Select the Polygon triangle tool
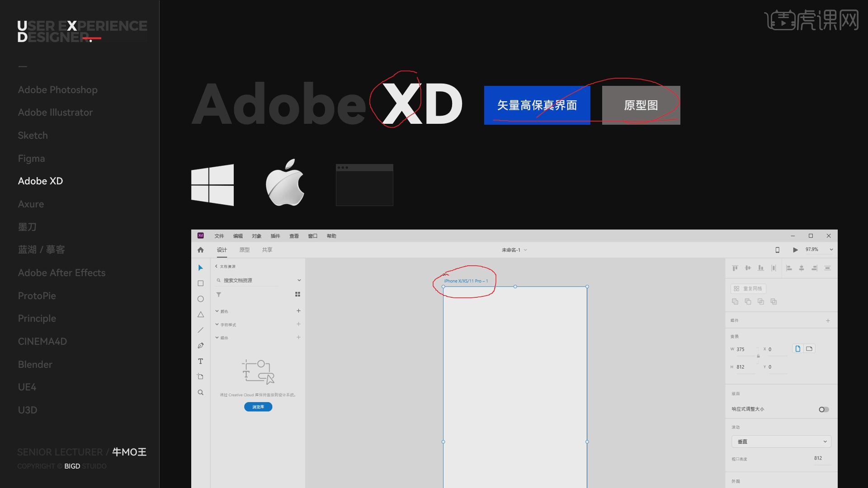This screenshot has height=488, width=868. tap(201, 314)
